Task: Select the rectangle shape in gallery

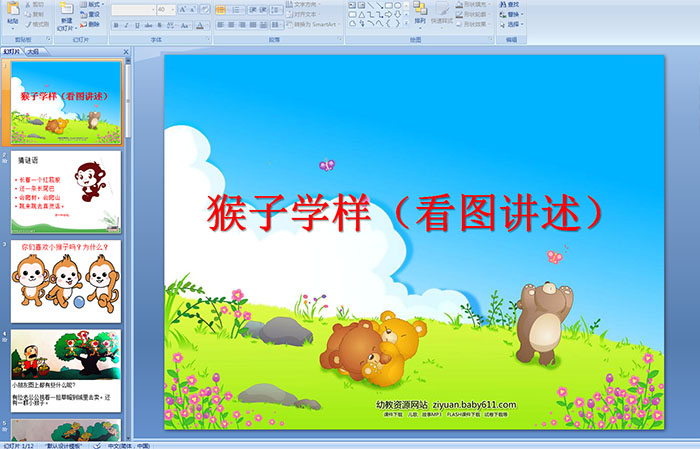Action: (389, 5)
